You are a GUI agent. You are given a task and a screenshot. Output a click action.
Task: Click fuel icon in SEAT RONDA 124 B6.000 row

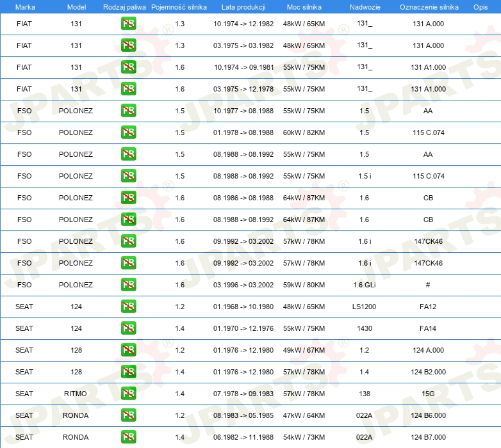(128, 415)
